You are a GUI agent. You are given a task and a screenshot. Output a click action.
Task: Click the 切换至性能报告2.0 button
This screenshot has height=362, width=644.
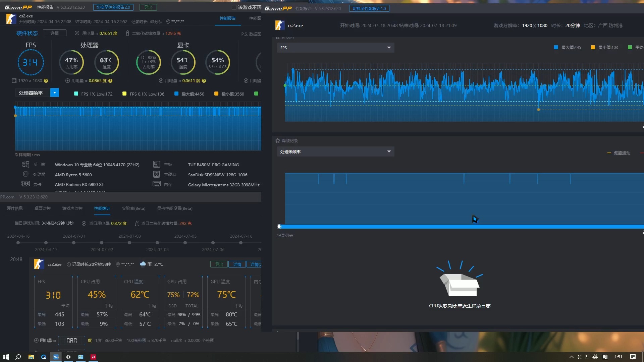tap(113, 7)
